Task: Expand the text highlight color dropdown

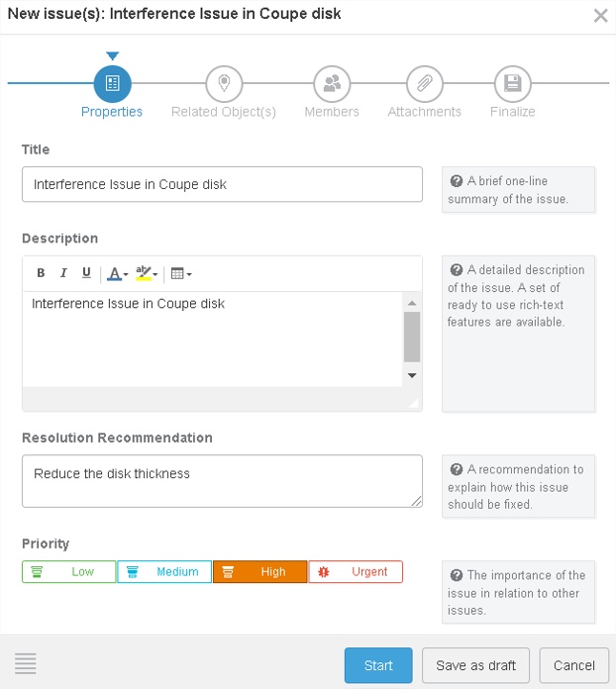Action: (155, 274)
